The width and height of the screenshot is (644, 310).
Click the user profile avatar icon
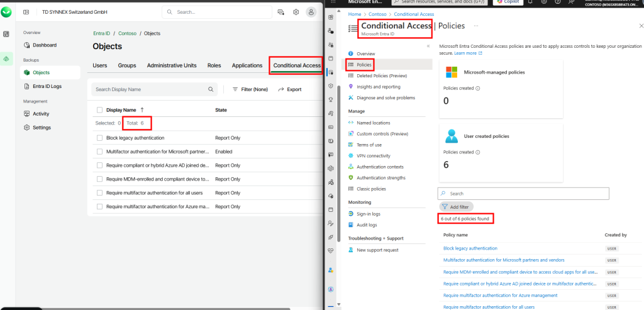tap(311, 12)
